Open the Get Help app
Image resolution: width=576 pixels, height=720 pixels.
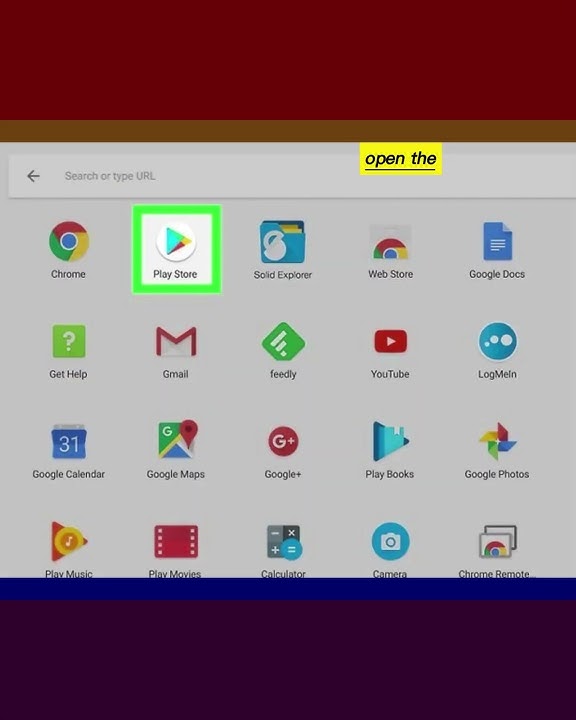coord(68,341)
